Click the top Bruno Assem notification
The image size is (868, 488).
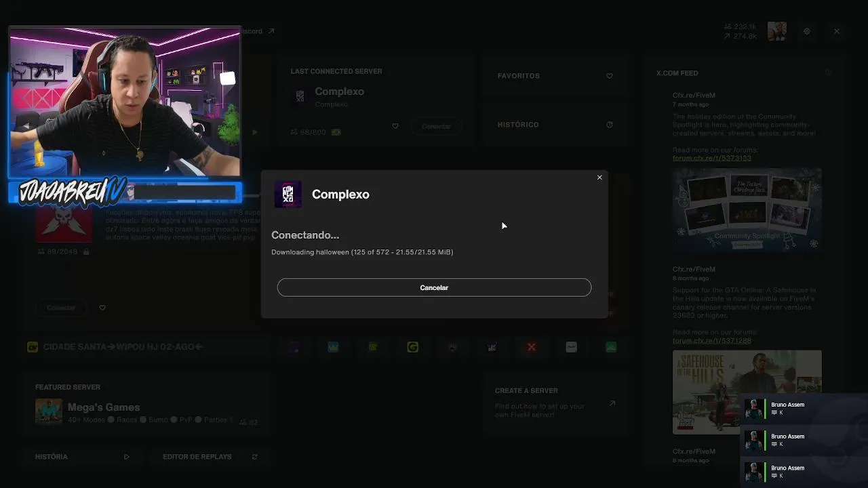(804, 409)
